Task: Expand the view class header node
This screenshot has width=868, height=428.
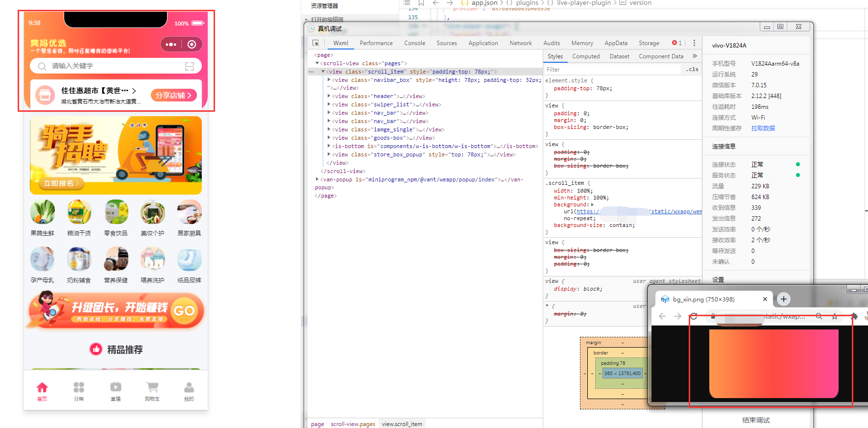Action: 329,97
